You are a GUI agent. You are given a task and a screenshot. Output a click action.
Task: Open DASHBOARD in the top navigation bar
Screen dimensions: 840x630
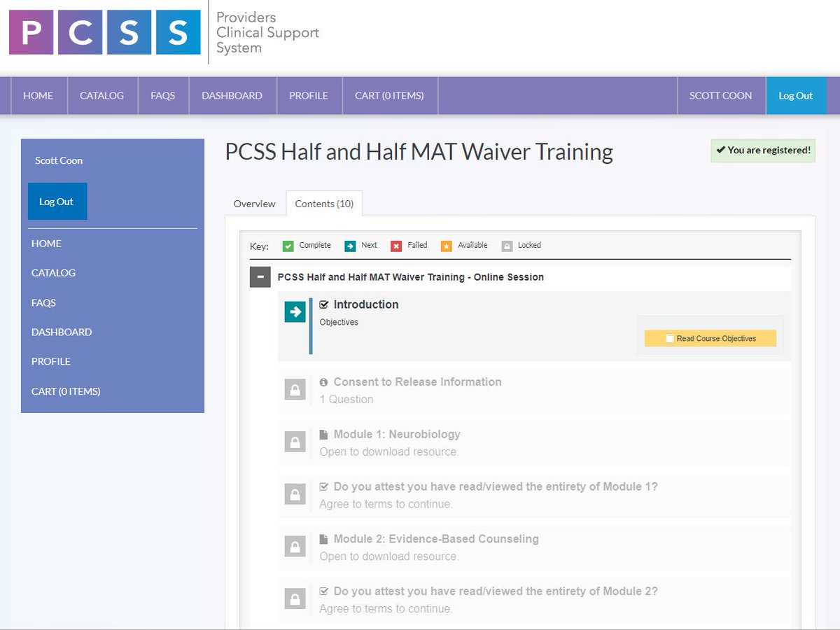click(232, 96)
